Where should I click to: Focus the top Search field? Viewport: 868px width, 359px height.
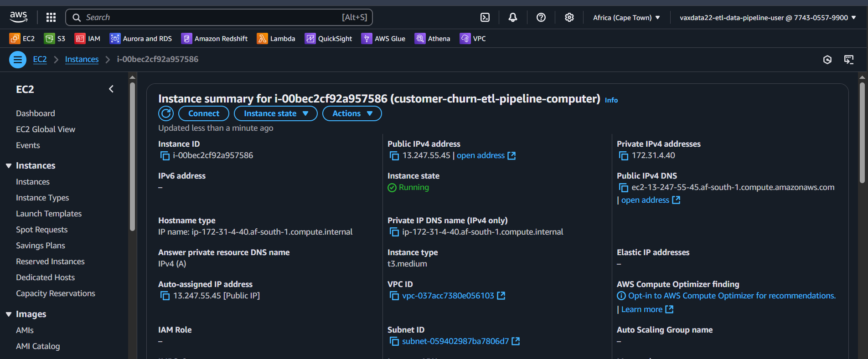[219, 17]
